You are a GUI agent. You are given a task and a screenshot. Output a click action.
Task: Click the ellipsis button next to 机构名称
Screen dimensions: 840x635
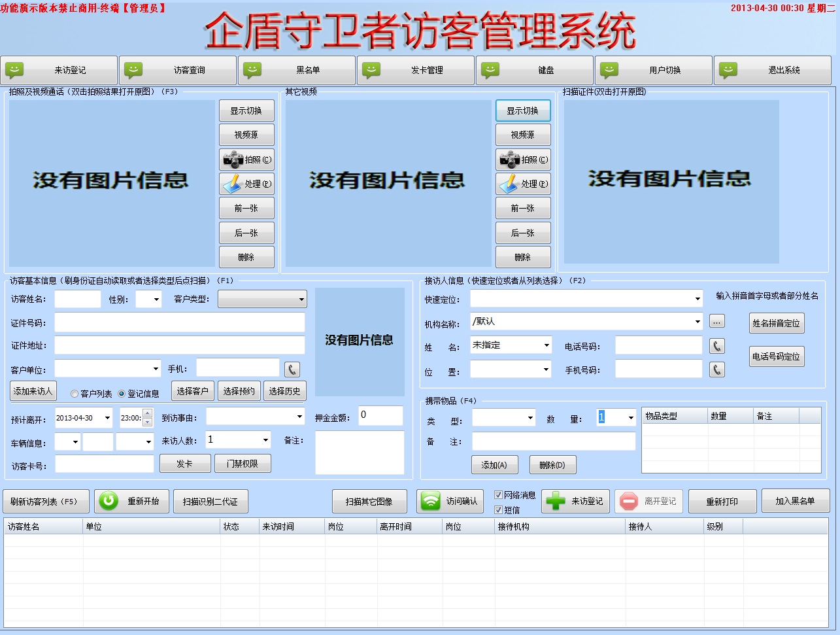(x=717, y=322)
